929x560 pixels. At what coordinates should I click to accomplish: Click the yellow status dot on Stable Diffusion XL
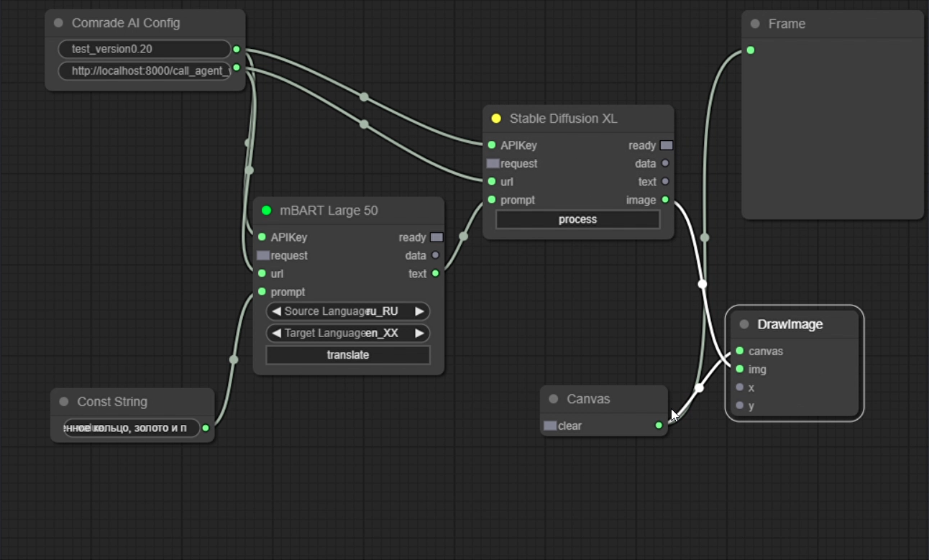[495, 118]
